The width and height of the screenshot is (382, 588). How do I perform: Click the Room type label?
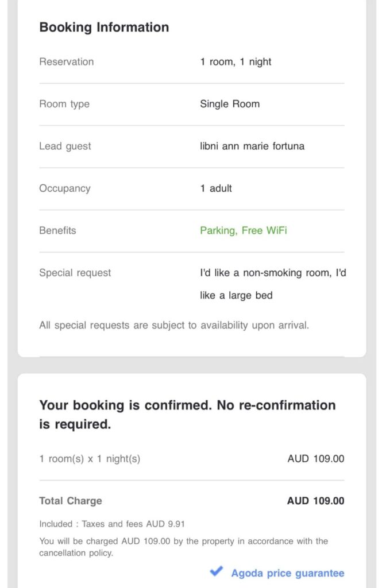64,104
